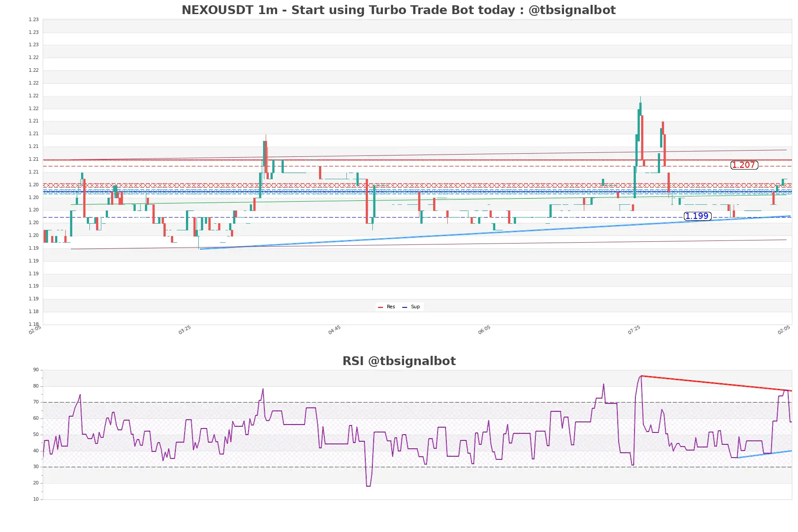Click the RSI axis value 50
Image resolution: width=798 pixels, height=532 pixels.
tap(36, 435)
